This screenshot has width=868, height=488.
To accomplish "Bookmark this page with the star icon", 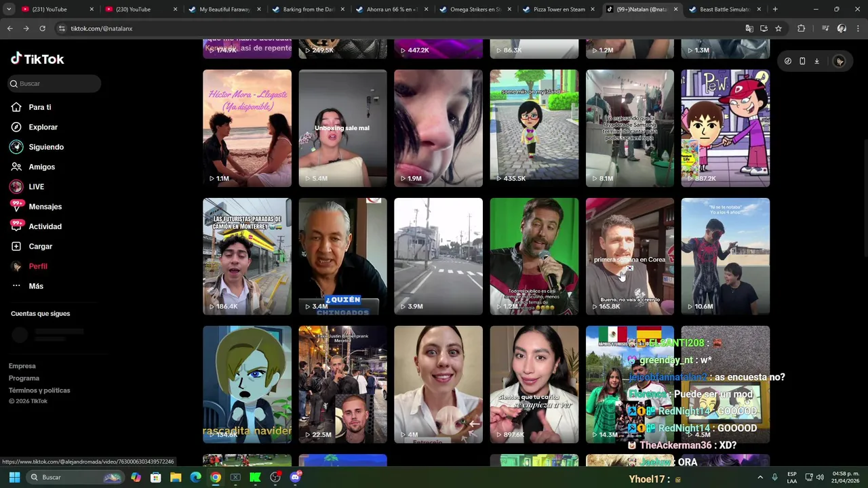I will [778, 28].
